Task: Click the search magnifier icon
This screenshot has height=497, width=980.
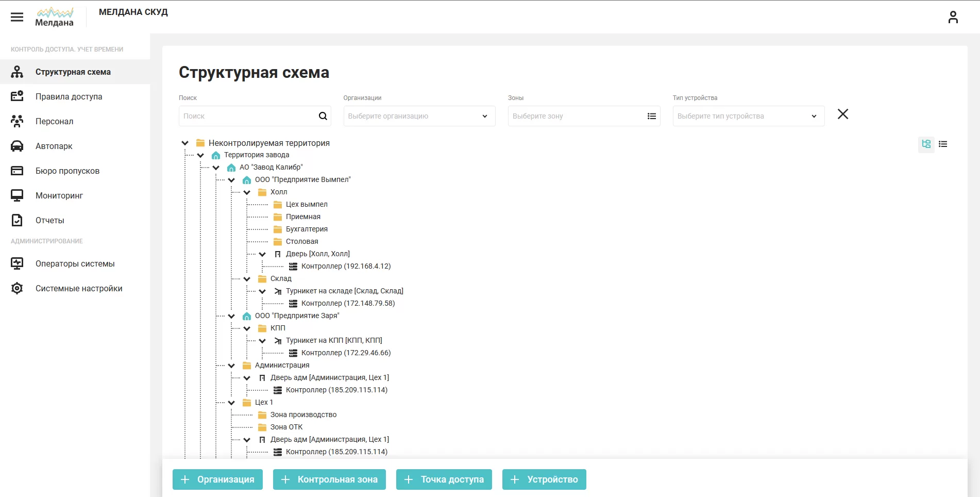Action: coord(323,116)
